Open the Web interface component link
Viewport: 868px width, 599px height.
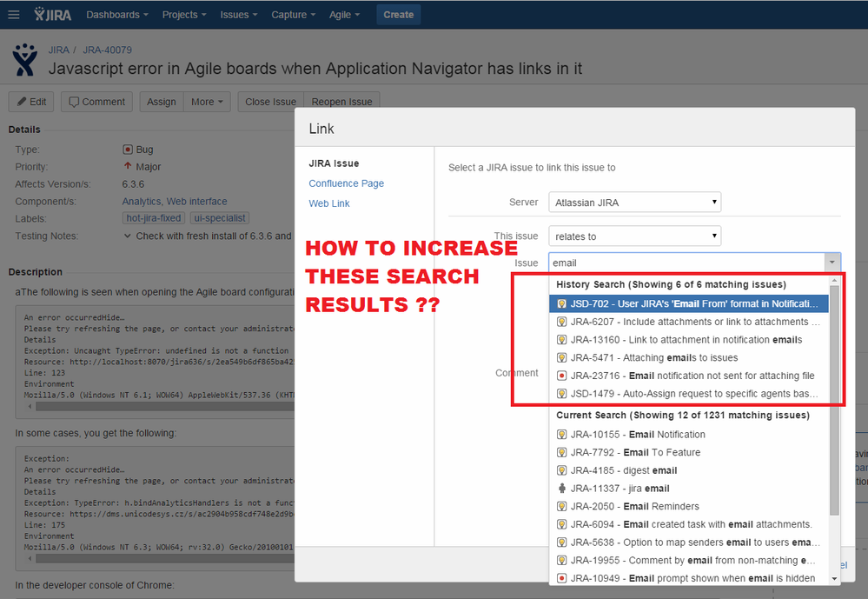[197, 202]
